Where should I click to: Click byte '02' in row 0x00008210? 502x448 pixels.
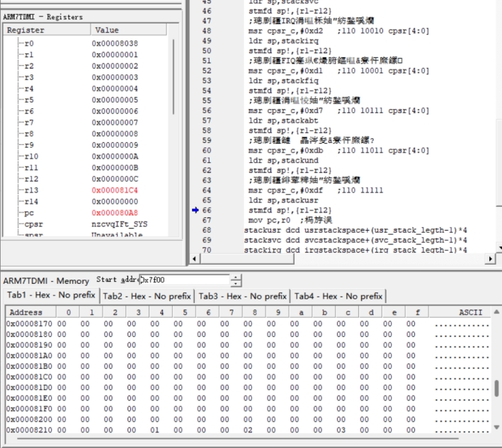[x=248, y=430]
